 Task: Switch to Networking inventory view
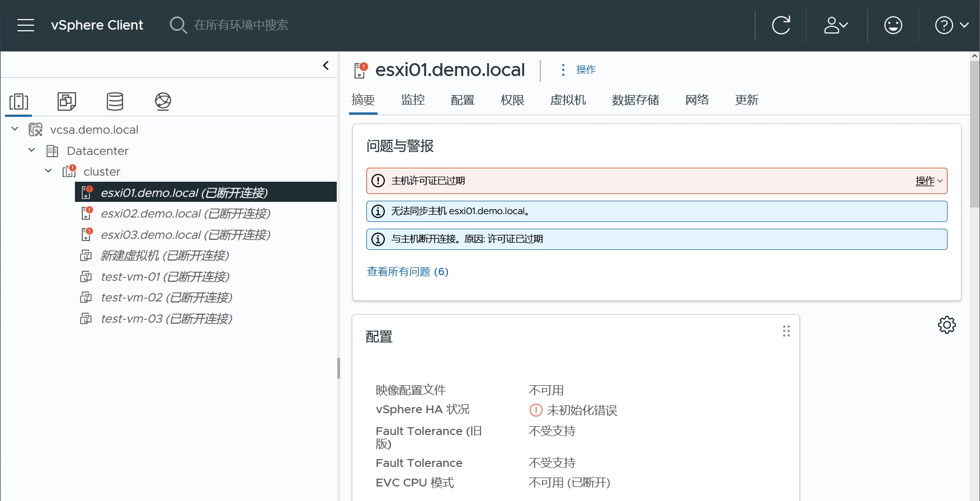coord(163,101)
